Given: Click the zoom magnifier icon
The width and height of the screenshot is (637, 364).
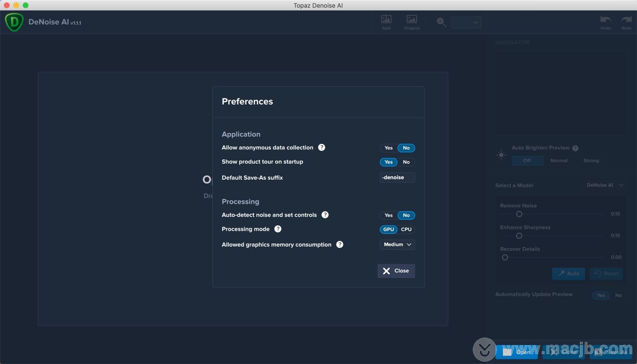Looking at the screenshot, I should click(441, 22).
